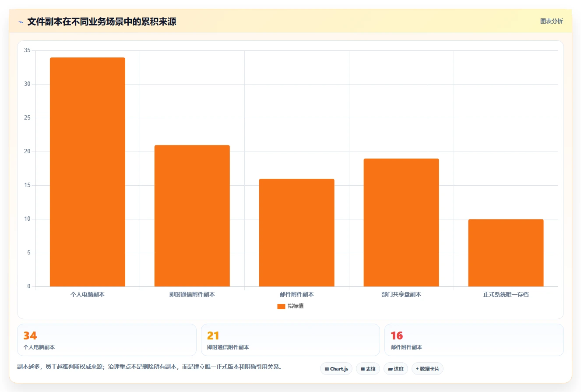Click the 即时通信附件副本 bar in the chart
This screenshot has width=581, height=392.
[x=192, y=216]
